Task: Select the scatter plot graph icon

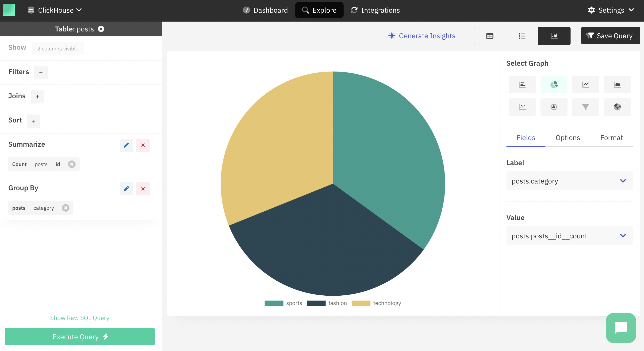Action: click(522, 106)
